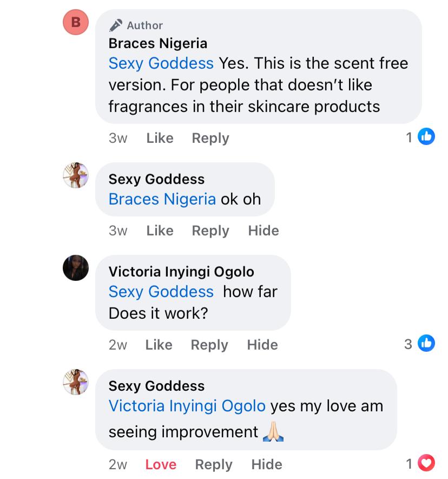Viewport: 448px width, 479px height.
Task: Reply to Victoria Inyingi Ogolo's comment
Action: tap(209, 345)
